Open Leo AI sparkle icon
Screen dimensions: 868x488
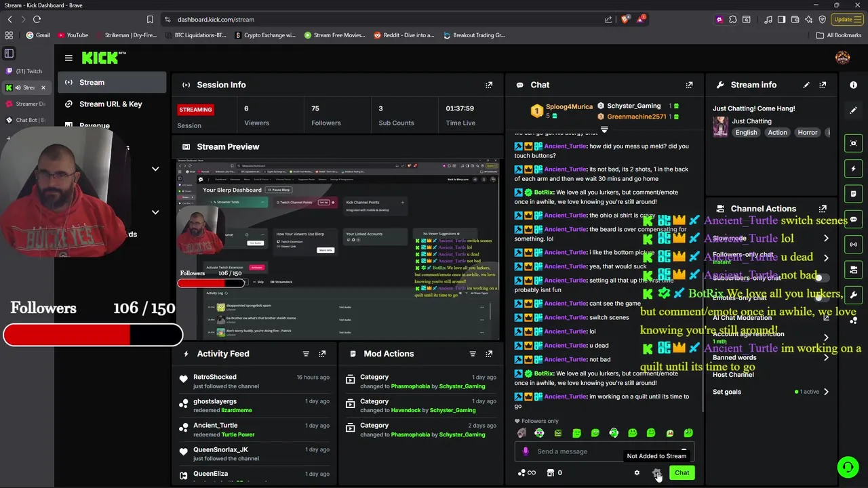(808, 20)
